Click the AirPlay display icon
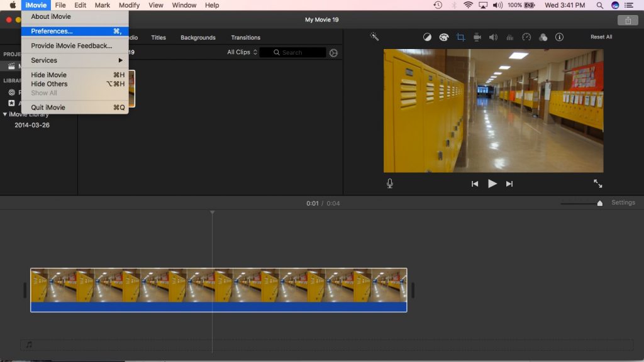 pyautogui.click(x=483, y=5)
